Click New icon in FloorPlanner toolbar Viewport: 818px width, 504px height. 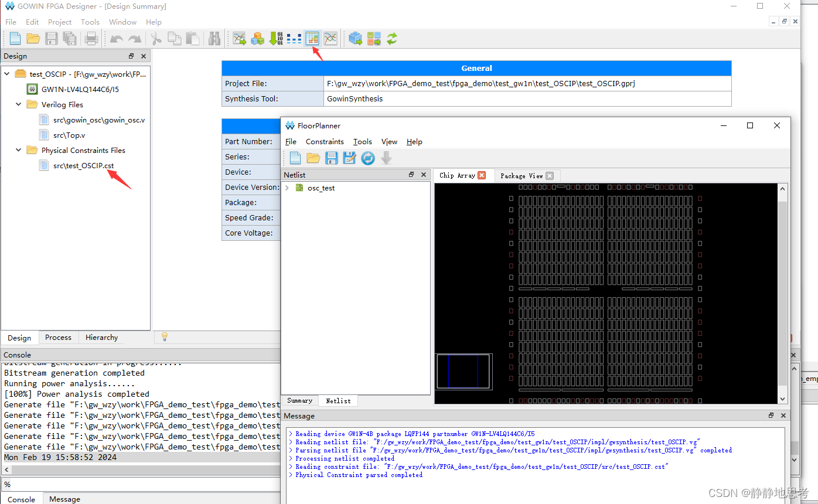click(x=295, y=158)
